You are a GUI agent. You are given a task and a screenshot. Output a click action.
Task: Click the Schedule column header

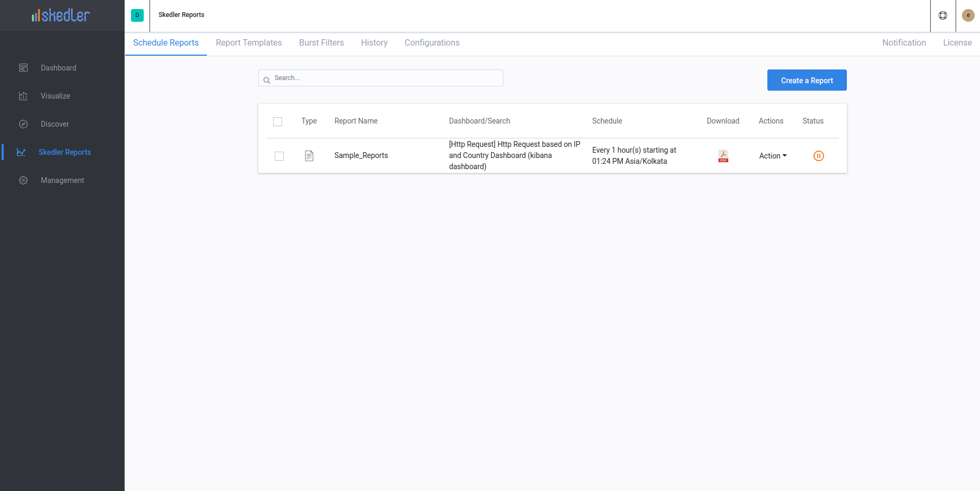[x=607, y=121]
